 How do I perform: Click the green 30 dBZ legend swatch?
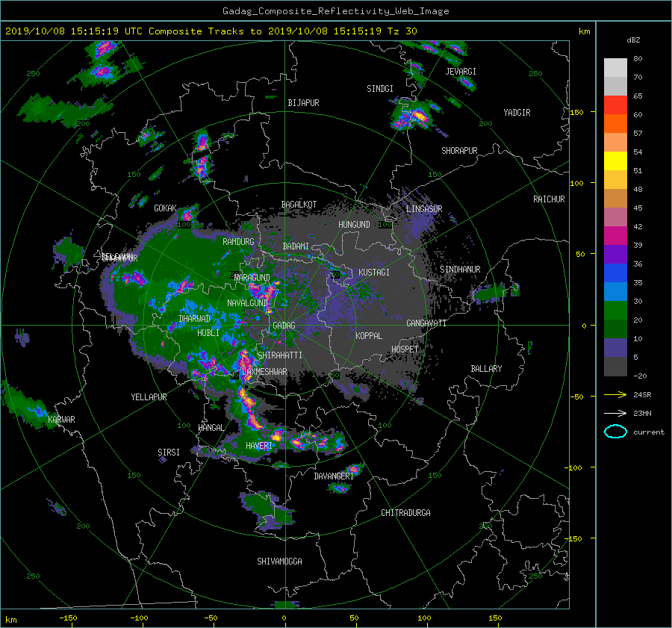615,310
